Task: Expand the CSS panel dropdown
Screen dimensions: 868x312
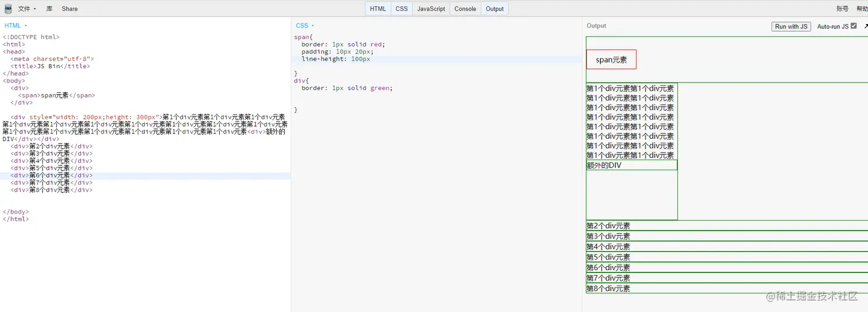Action: click(305, 26)
